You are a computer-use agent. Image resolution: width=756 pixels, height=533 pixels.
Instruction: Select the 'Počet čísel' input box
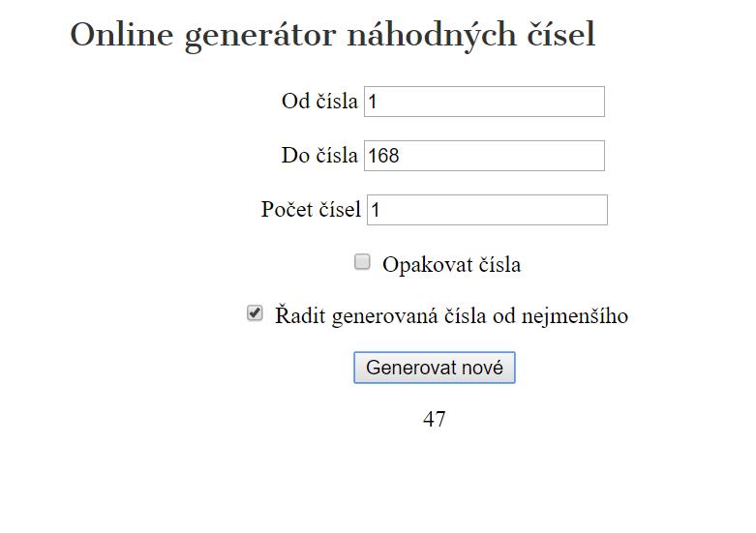(487, 210)
